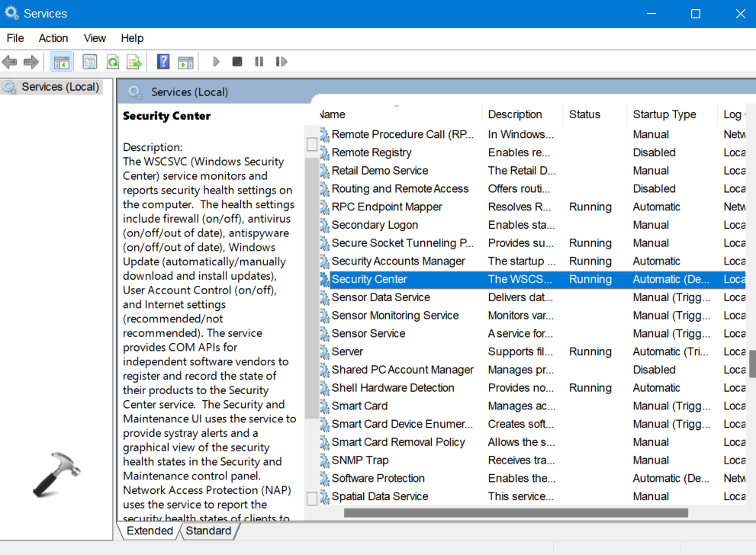Viewport: 756px width, 555px height.
Task: Restart the service using the restart icon
Action: 281,62
